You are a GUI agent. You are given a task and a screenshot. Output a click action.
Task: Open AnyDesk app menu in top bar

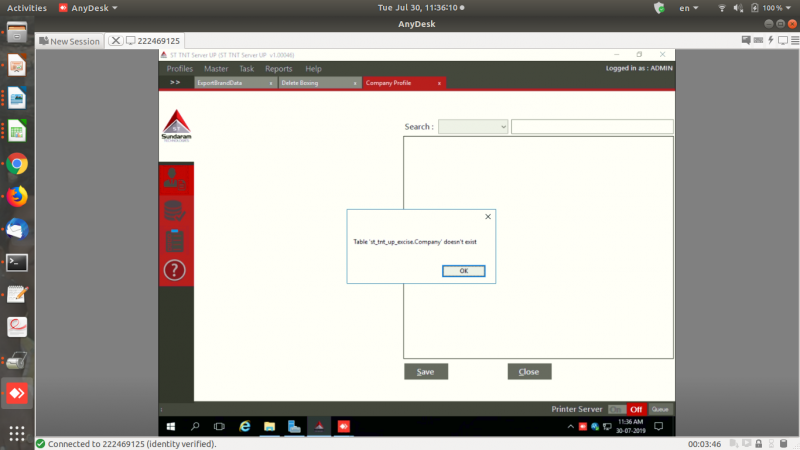pos(88,8)
